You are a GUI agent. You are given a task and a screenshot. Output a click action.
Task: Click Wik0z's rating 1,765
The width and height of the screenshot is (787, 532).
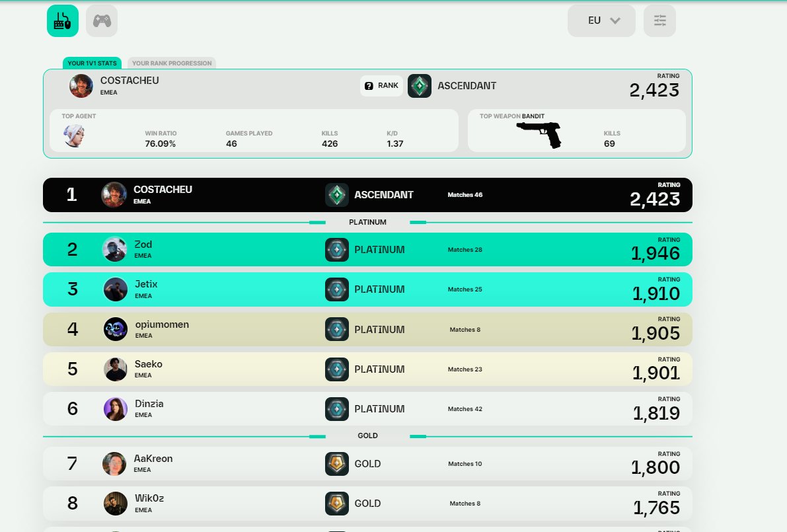[x=657, y=508]
